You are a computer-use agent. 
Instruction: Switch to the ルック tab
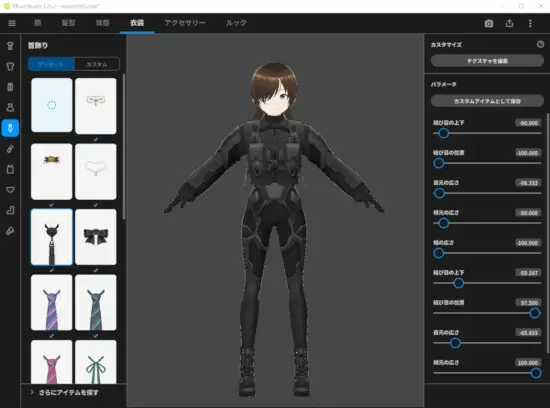tap(236, 23)
